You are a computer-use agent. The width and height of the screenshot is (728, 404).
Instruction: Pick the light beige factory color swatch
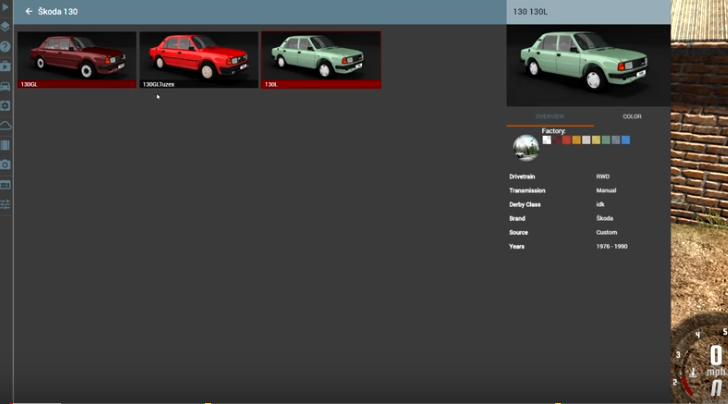(586, 140)
